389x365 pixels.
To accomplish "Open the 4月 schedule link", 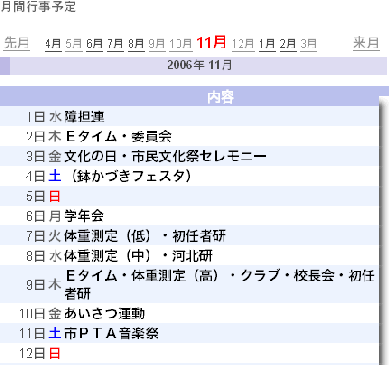I will coord(53,44).
